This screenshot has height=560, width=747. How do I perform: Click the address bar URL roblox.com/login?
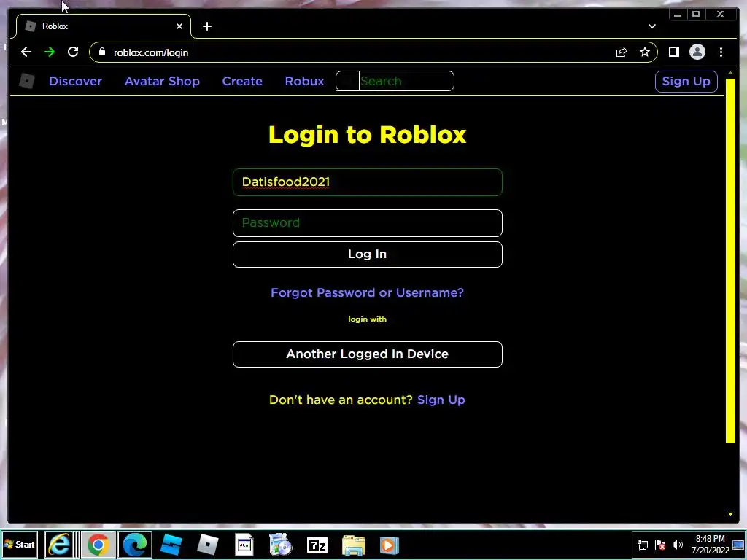(151, 52)
